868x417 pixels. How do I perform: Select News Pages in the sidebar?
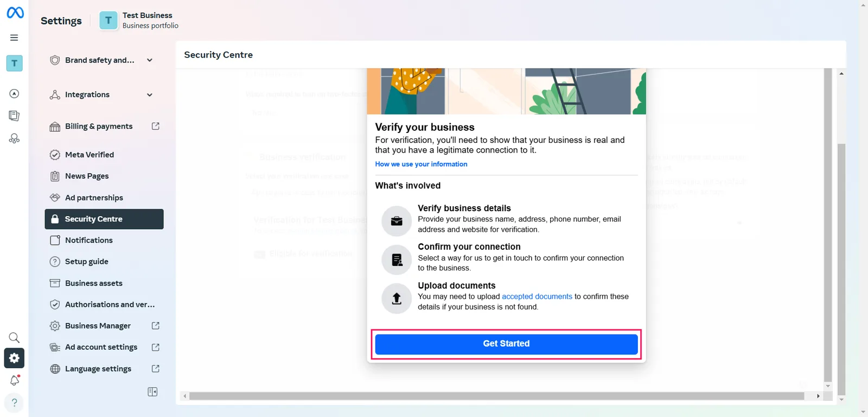104,176
